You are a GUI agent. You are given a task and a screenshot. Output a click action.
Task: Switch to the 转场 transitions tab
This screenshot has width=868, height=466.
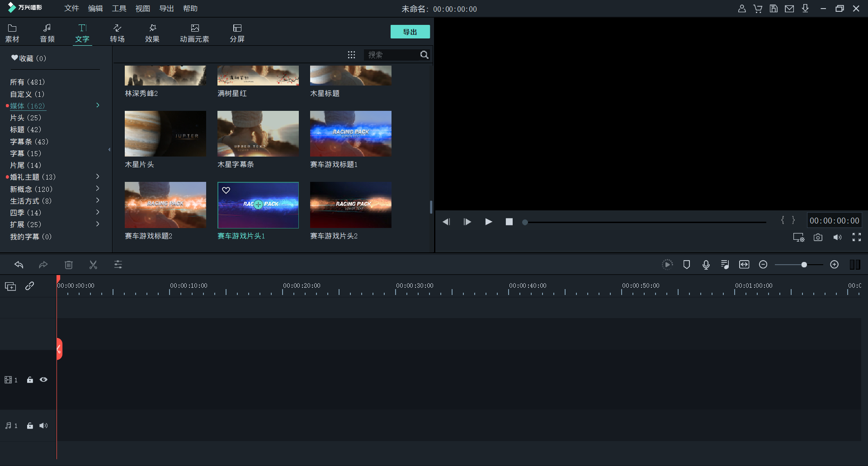point(117,33)
